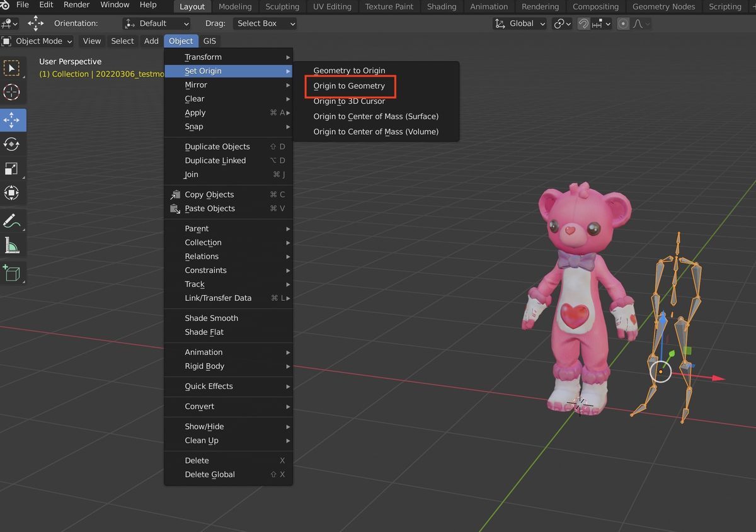Toggle snapping with the magnet icon
The width and height of the screenshot is (756, 532).
tap(583, 23)
